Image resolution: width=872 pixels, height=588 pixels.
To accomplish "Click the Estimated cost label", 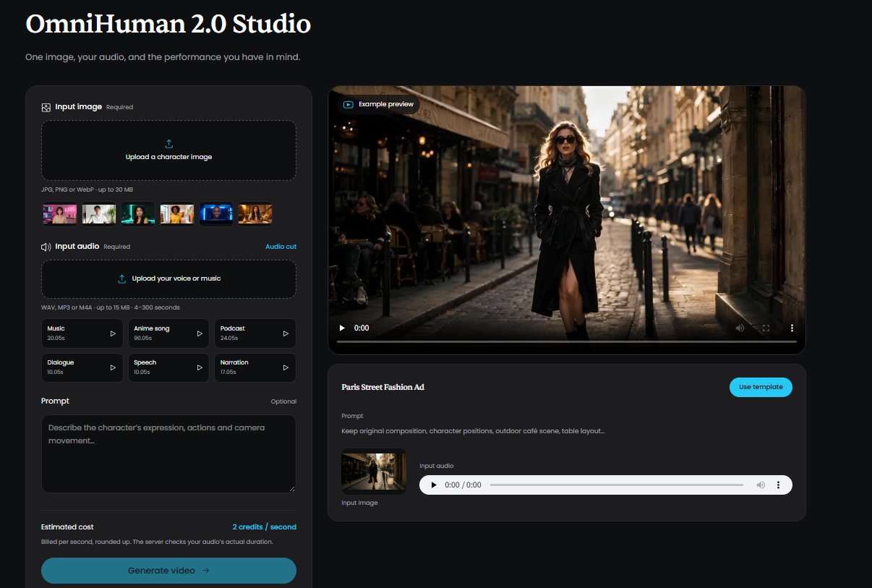I will click(x=67, y=527).
